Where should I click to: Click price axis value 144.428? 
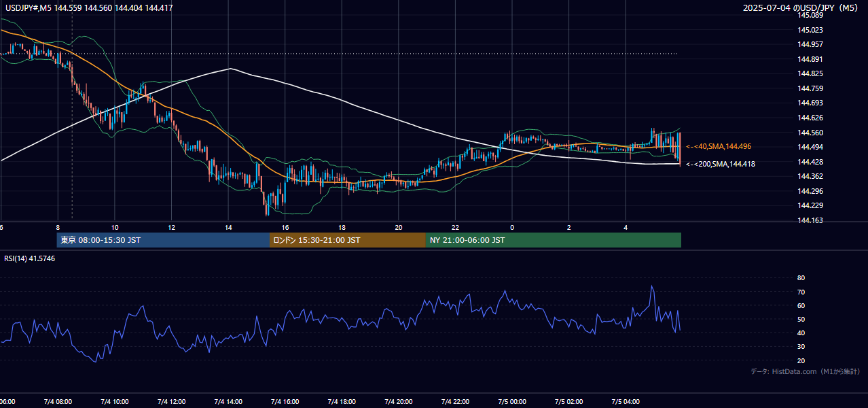810,162
